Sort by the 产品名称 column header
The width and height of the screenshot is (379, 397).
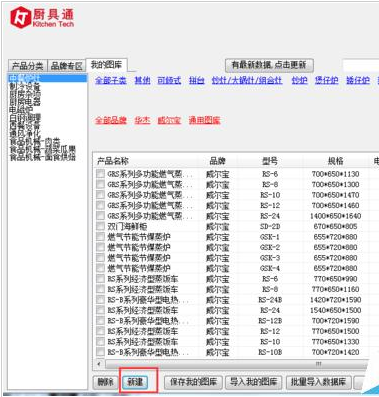(x=113, y=161)
